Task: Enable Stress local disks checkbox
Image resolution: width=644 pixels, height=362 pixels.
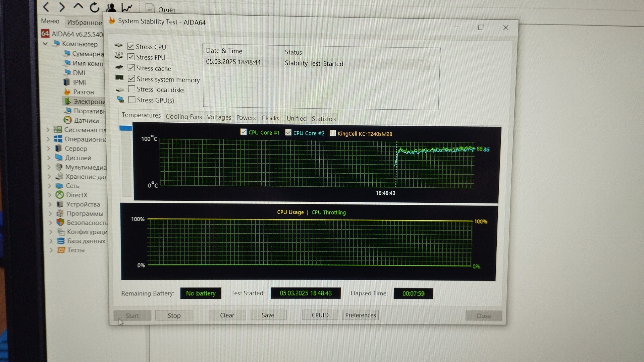Action: point(132,89)
